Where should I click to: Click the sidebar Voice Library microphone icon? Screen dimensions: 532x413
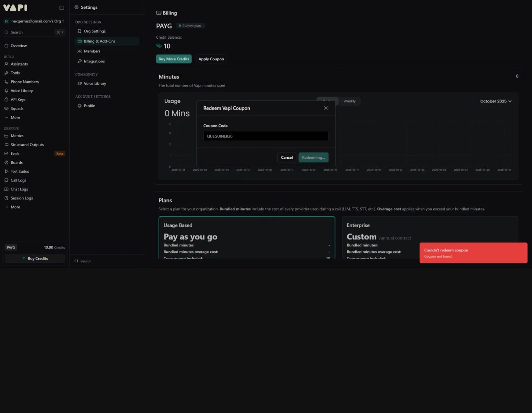click(6, 91)
